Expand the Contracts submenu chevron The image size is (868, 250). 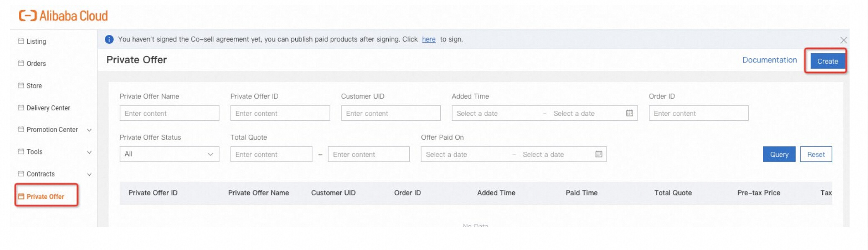(89, 174)
